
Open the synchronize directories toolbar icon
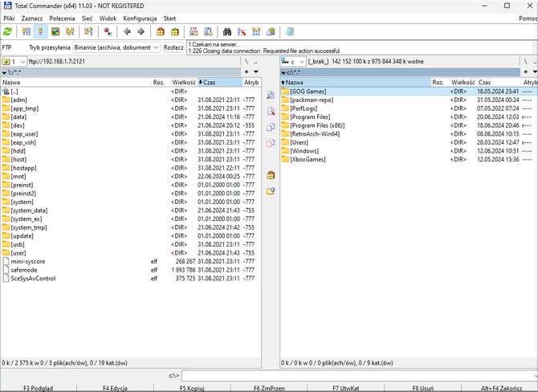pos(256,32)
